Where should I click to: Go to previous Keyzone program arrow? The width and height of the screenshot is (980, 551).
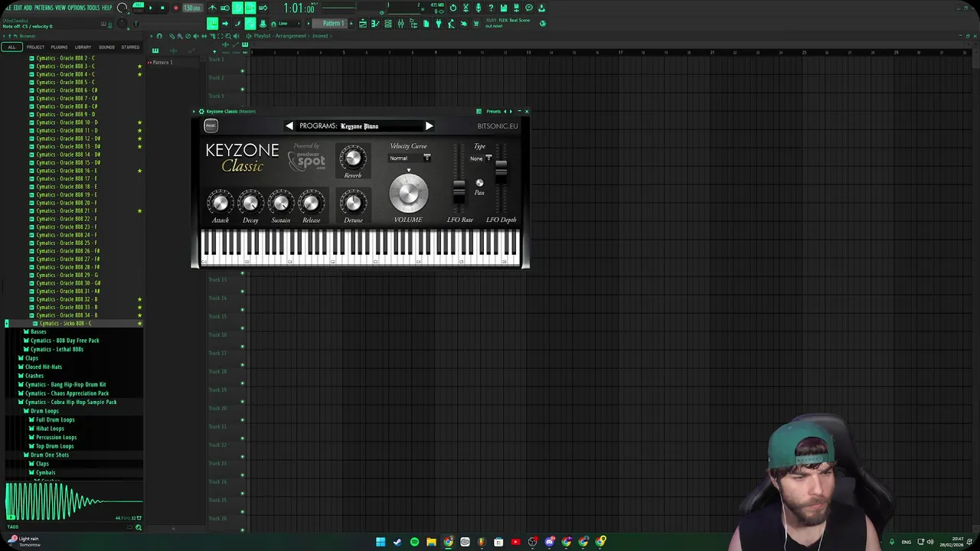(x=289, y=126)
